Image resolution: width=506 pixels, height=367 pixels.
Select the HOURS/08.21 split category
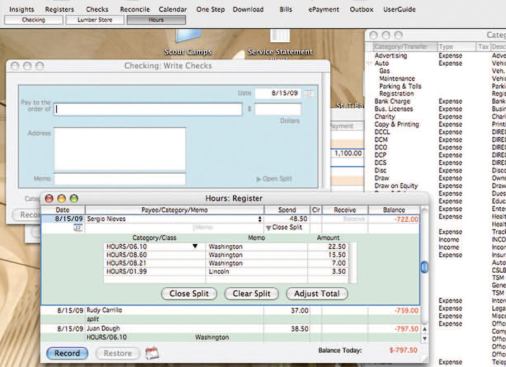pos(126,263)
